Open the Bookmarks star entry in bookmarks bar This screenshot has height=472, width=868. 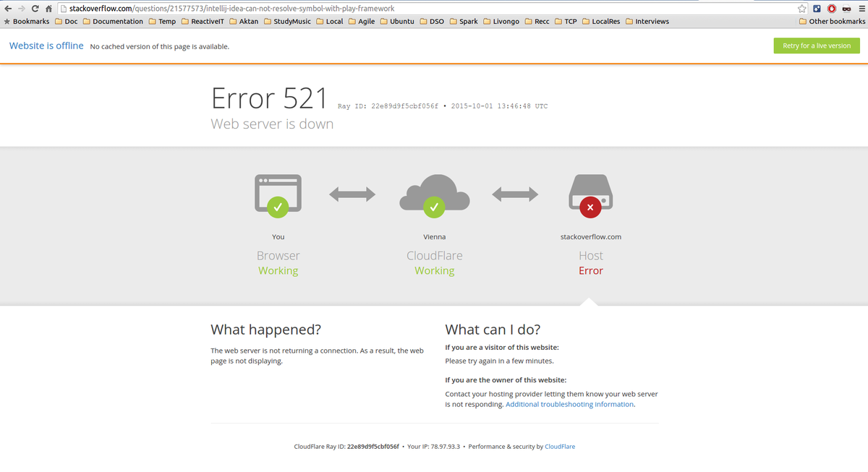point(27,22)
